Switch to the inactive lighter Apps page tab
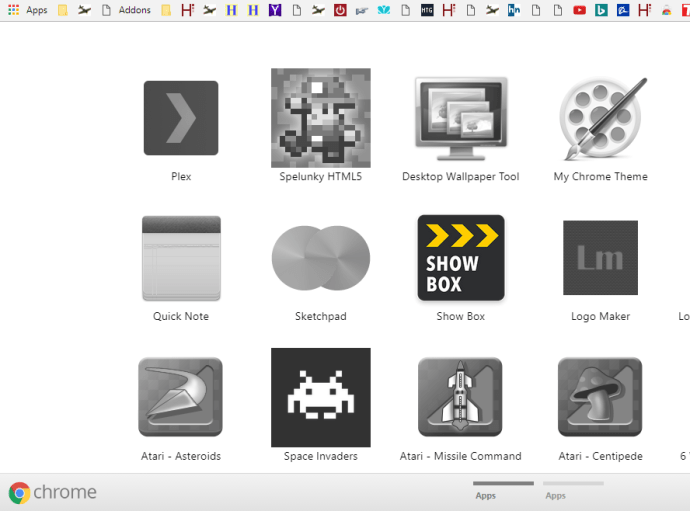690x511 pixels. point(573,491)
